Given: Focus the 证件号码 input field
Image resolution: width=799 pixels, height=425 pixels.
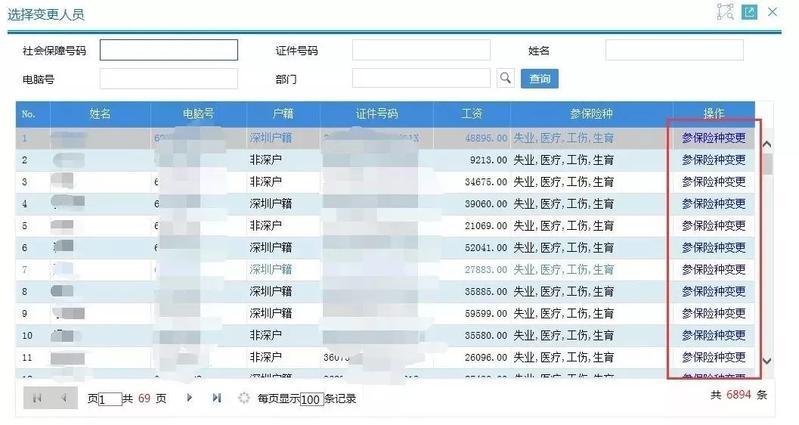Looking at the screenshot, I should [x=421, y=50].
